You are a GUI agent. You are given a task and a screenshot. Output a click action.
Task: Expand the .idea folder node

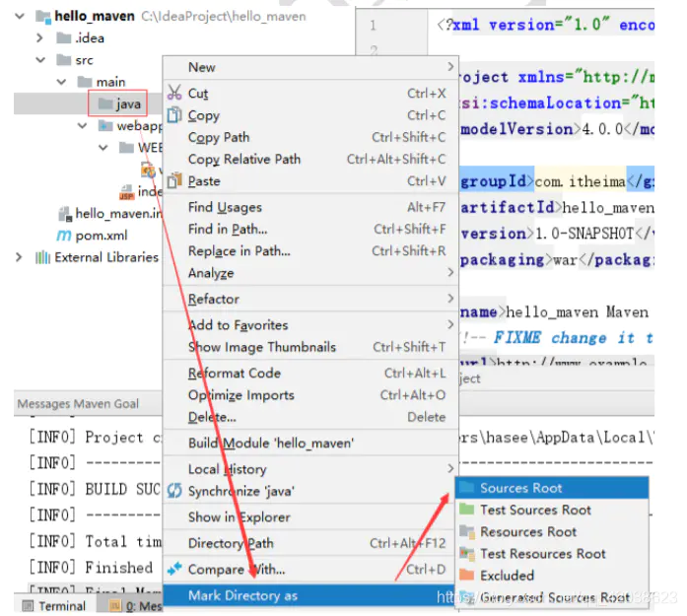[x=39, y=38]
